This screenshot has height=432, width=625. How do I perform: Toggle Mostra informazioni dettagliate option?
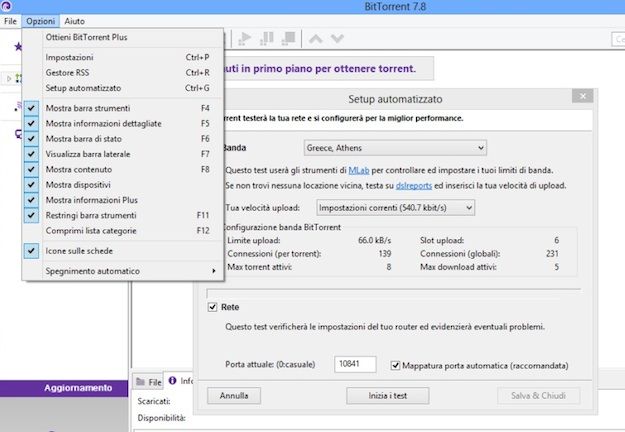(123, 124)
